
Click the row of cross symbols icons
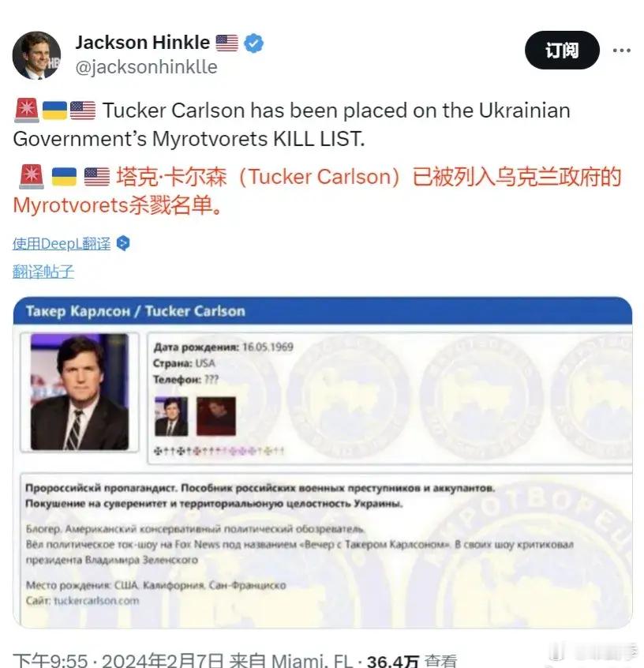pos(219,451)
